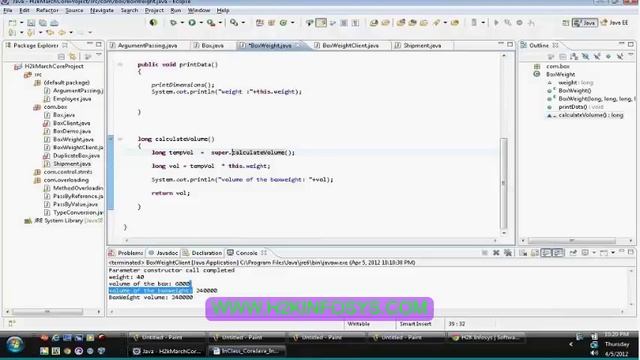Click the Package Explorer horizontal scrollbar
640x360 pixels.
click(x=47, y=311)
